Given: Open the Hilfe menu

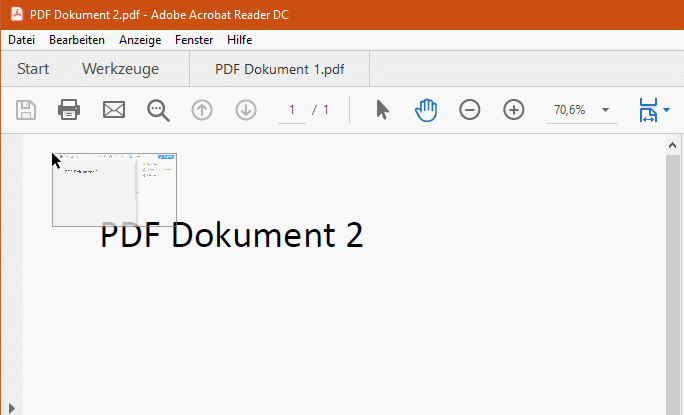Looking at the screenshot, I should point(239,40).
